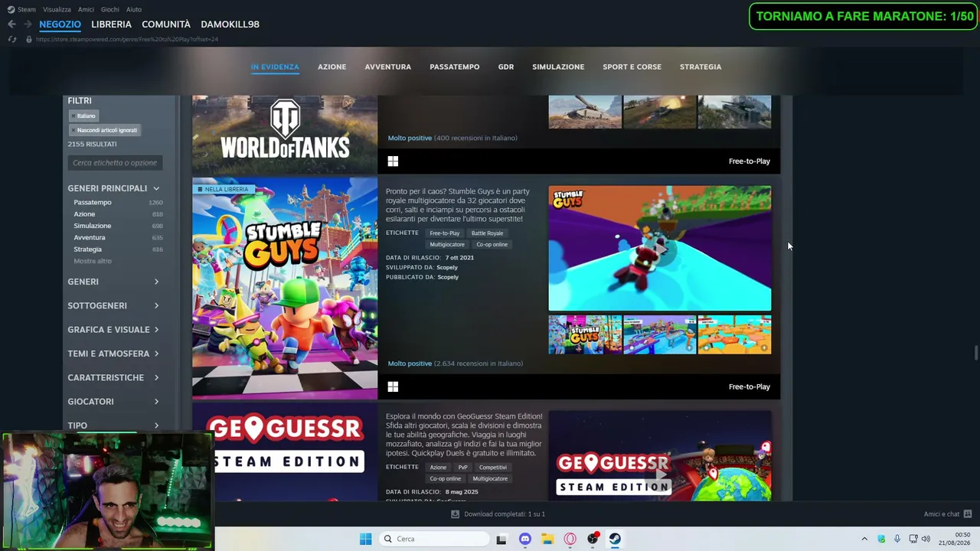Click the Steam icon on the taskbar
Image resolution: width=980 pixels, height=551 pixels.
point(615,539)
